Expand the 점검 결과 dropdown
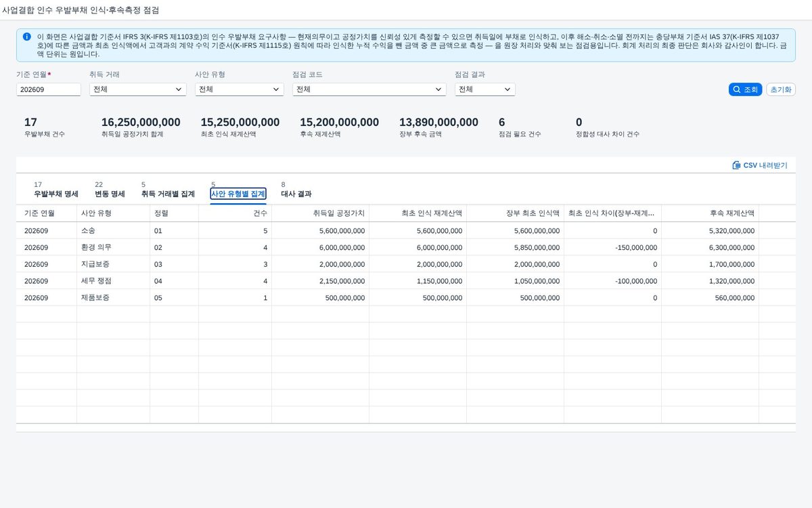 tap(485, 89)
